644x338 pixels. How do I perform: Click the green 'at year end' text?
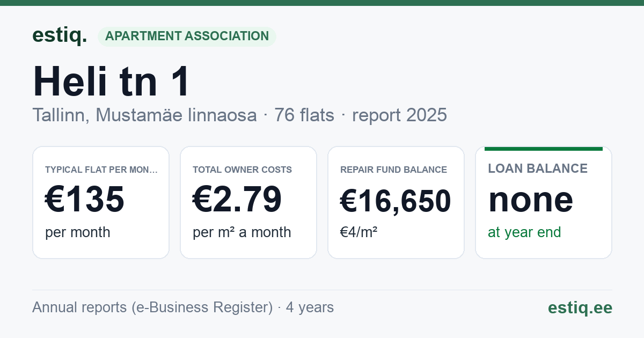(x=524, y=232)
